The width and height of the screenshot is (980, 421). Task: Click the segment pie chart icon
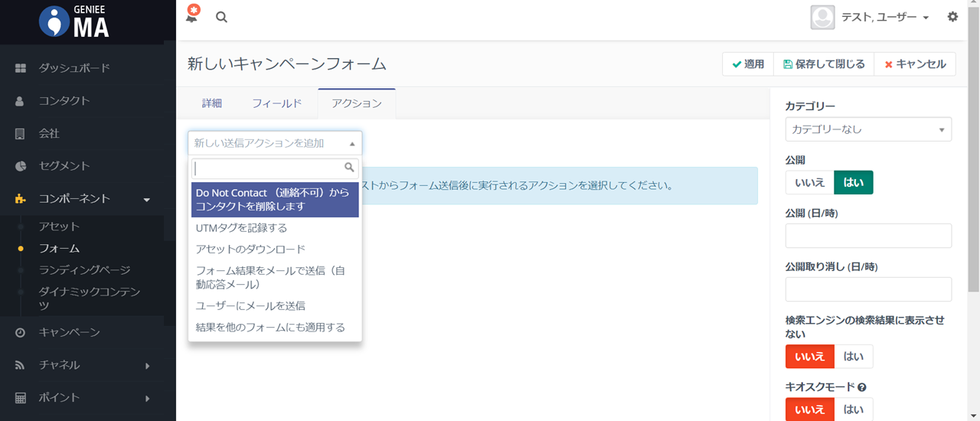pos(21,166)
